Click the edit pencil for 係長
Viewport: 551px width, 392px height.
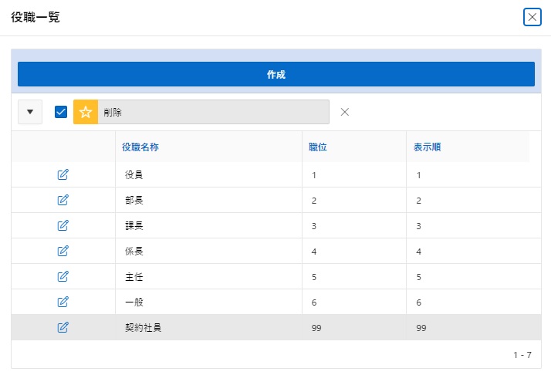point(63,251)
